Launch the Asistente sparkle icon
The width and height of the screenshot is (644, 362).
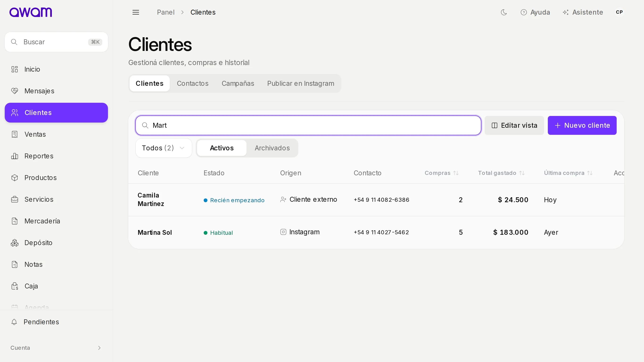click(x=566, y=12)
